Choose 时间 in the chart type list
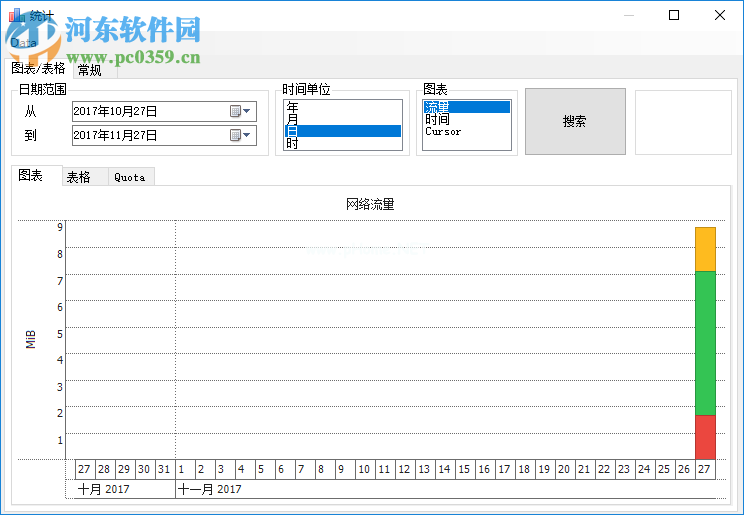Screen dimensions: 744x515 click(467, 119)
